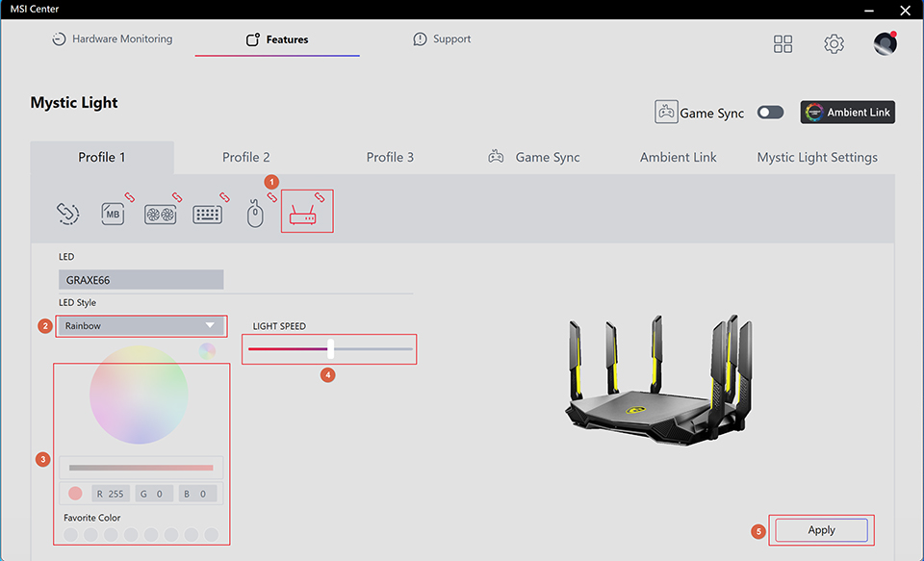Toggle the Game Sync switch
The height and width of the screenshot is (561, 924).
click(x=770, y=112)
